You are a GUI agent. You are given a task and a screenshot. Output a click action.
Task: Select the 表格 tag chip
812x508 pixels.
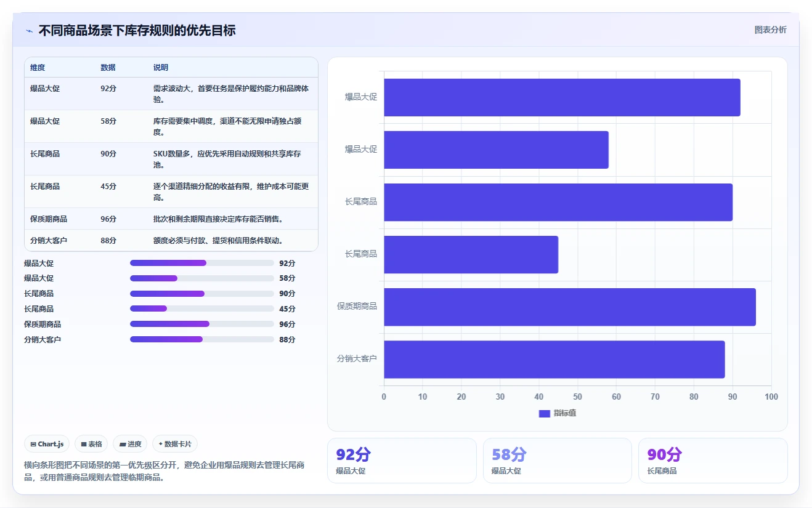[x=91, y=444]
